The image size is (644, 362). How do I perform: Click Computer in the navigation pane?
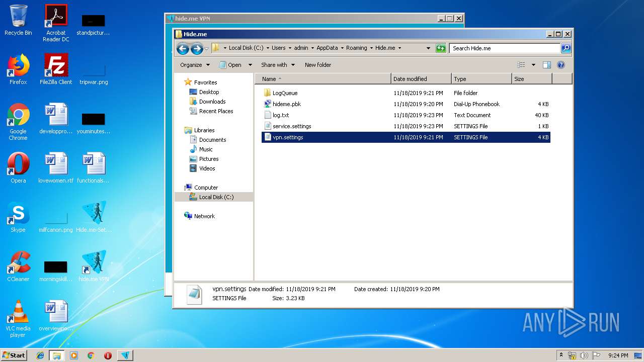point(206,188)
